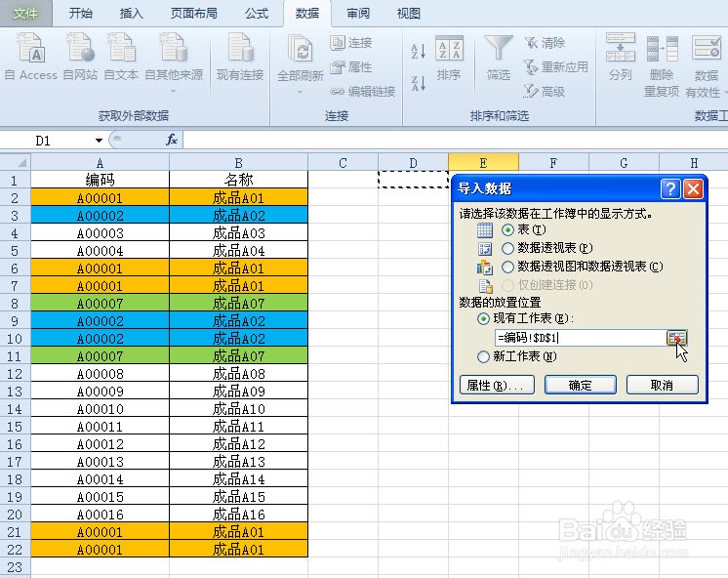This screenshot has height=578, width=728.
Task: Reapply the filter with 重新应用
Action: coord(555,67)
